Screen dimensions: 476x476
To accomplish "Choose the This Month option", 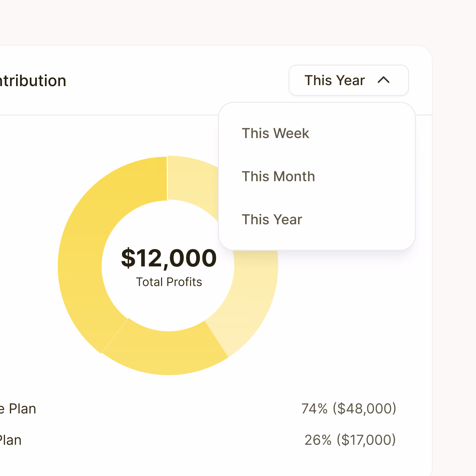I will point(278,176).
